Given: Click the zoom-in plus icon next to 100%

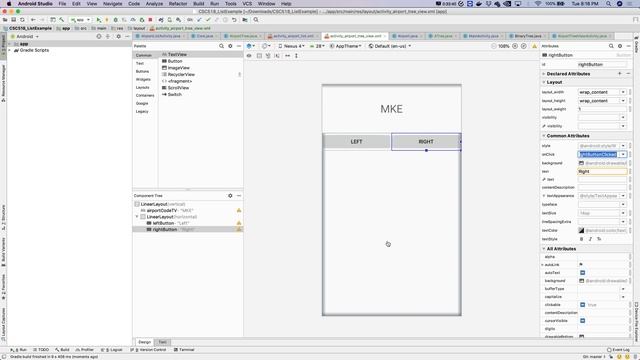Looking at the screenshot, I should [x=515, y=46].
